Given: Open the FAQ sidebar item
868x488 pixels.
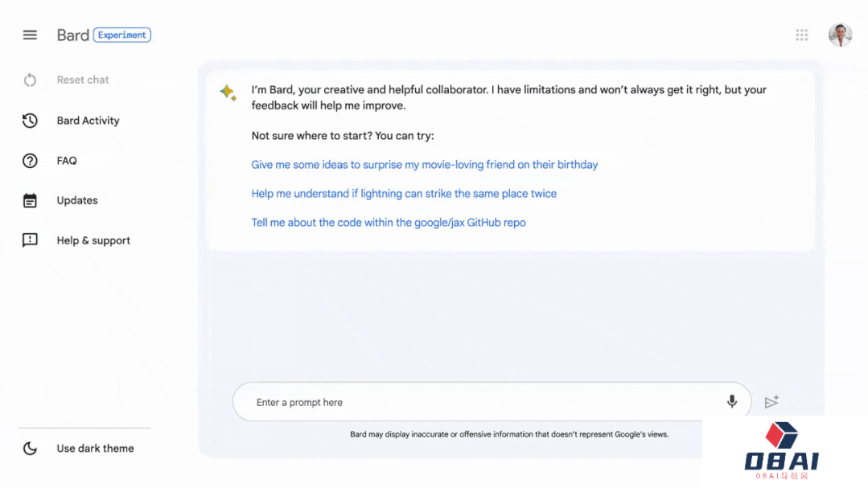Looking at the screenshot, I should [x=67, y=161].
